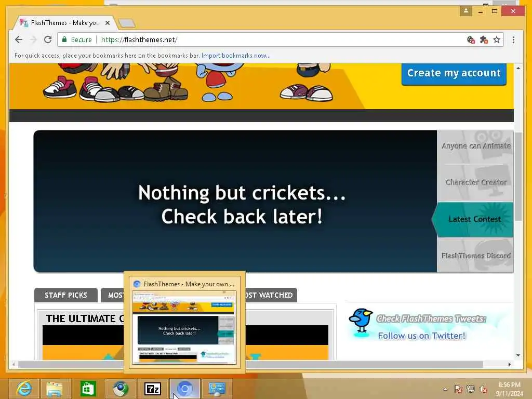The height and width of the screenshot is (399, 532).
Task: Select the Anyone can Animate slide
Action: click(x=475, y=146)
